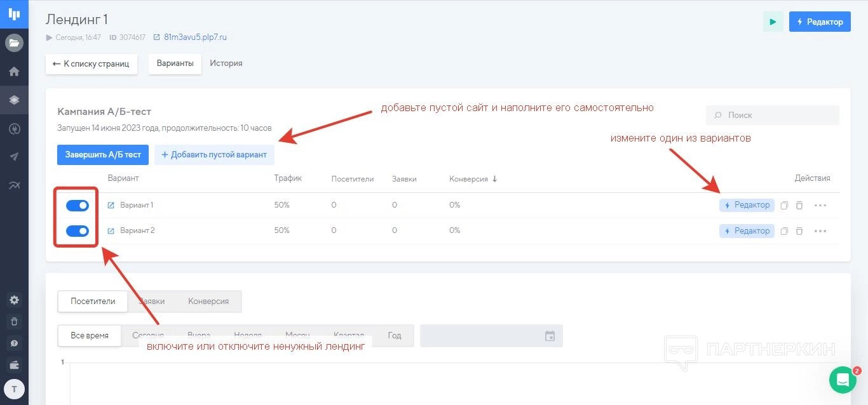Click the Поиск search field
The width and height of the screenshot is (868, 405).
coord(772,115)
